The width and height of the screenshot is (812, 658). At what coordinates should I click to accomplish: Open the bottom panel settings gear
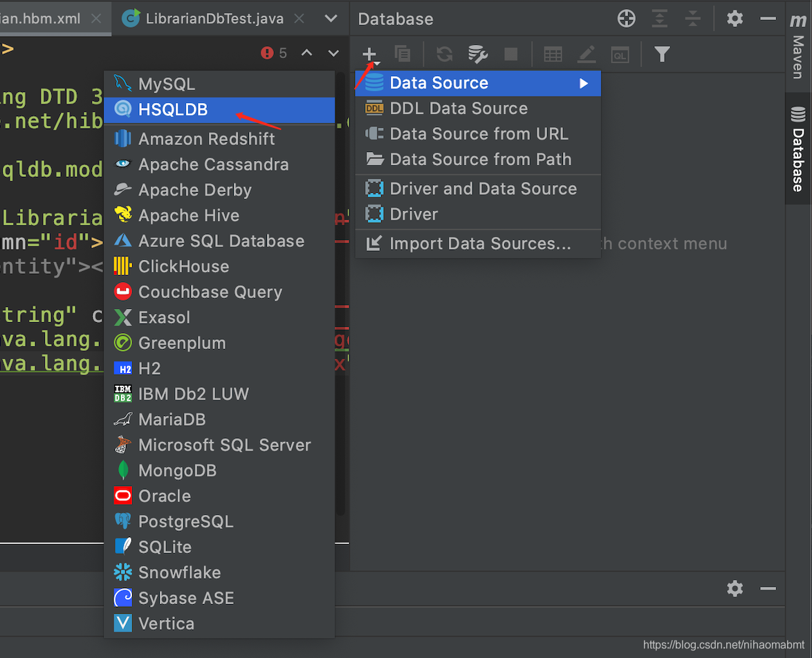[x=735, y=589]
